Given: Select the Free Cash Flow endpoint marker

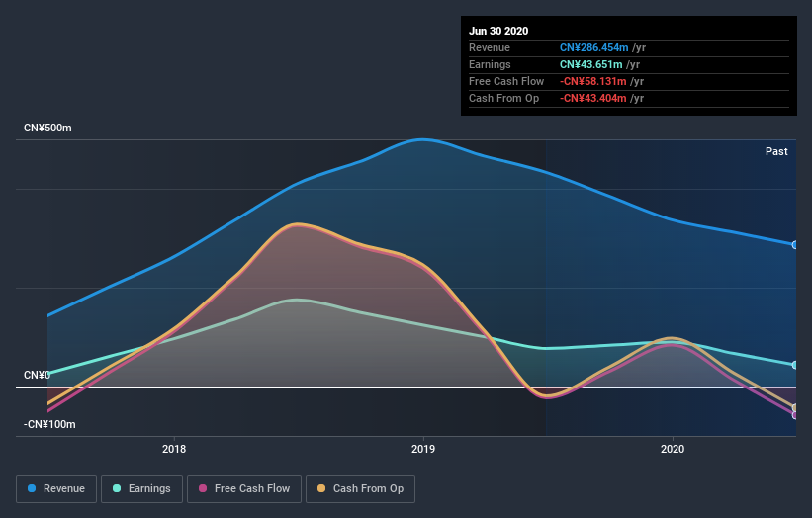Looking at the screenshot, I should point(795,415).
